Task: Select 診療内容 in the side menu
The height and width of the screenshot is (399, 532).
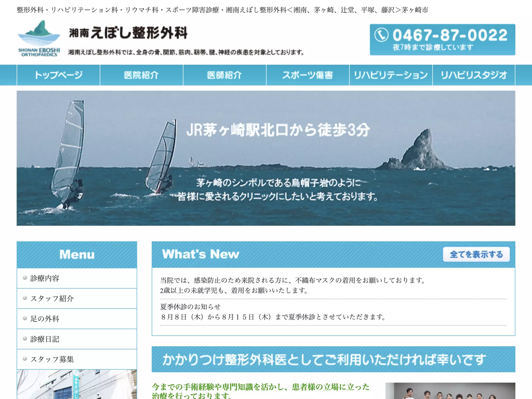Action: click(77, 278)
